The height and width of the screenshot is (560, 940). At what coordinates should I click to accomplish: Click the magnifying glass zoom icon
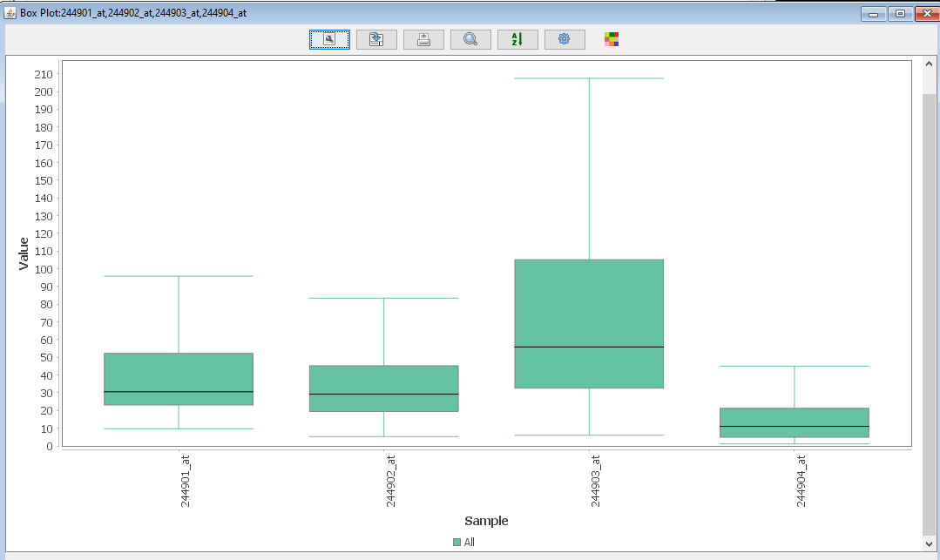tap(470, 39)
